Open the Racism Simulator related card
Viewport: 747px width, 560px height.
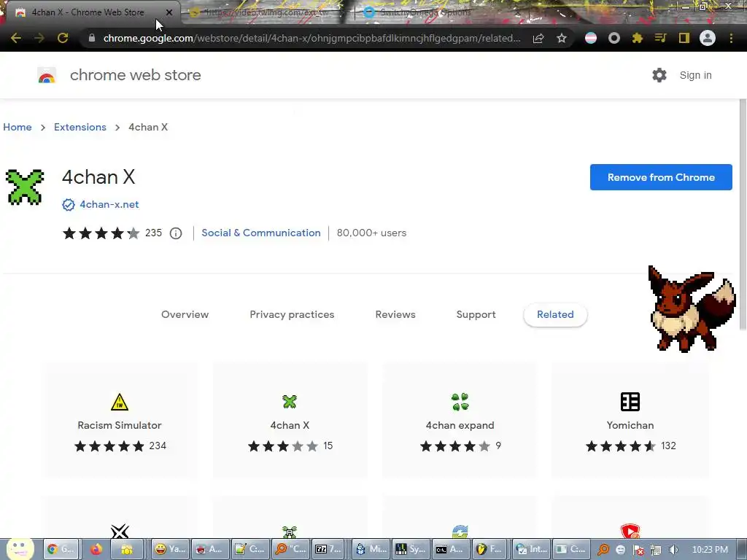[x=120, y=421]
